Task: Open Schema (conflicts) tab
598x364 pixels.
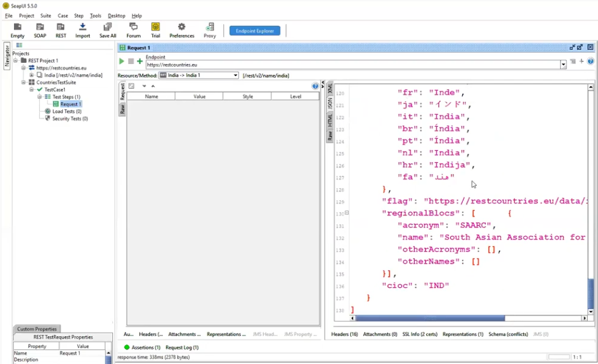Action: point(508,334)
